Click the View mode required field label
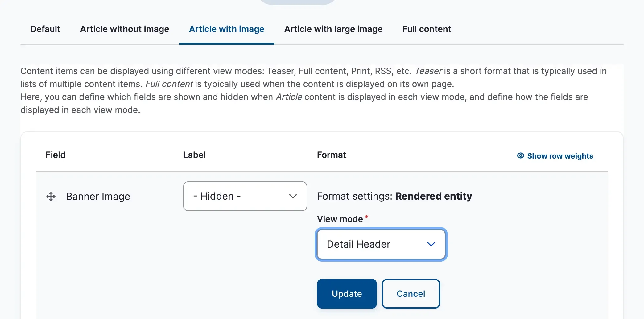This screenshot has width=644, height=319. 340,219
